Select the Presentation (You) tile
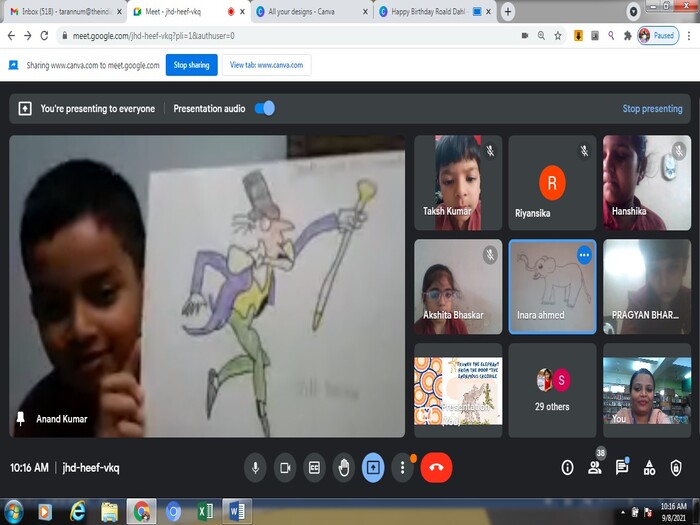700x525 pixels. (x=458, y=390)
